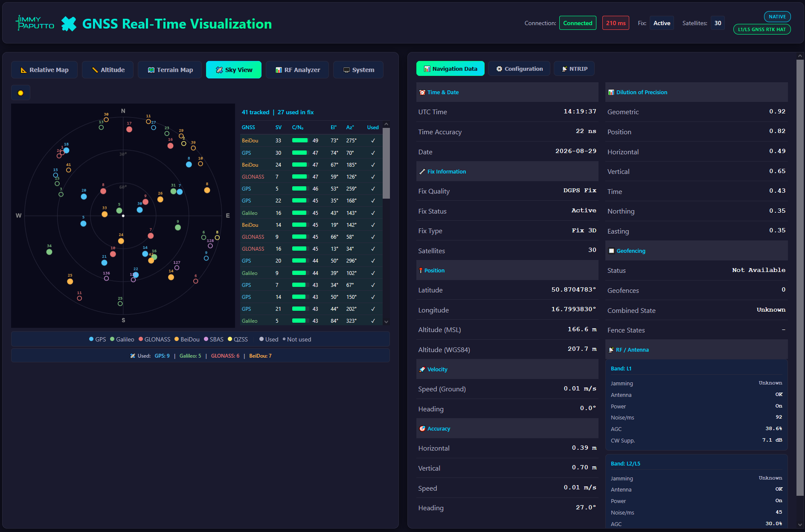Click the satellite list scrollbar thumb
This screenshot has height=532, width=805.
[x=386, y=163]
